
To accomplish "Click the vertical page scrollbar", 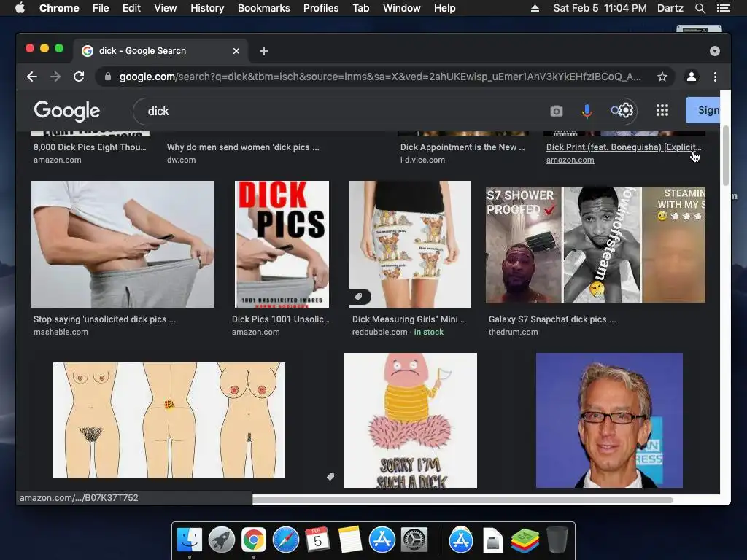I will coord(725,156).
